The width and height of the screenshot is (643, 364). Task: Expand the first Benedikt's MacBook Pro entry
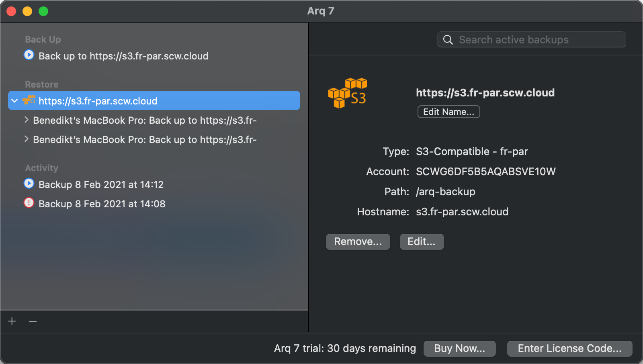click(x=26, y=120)
